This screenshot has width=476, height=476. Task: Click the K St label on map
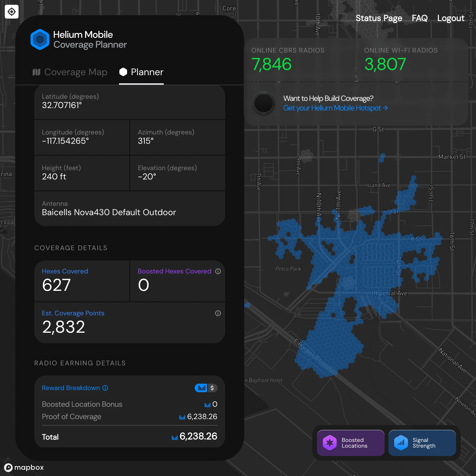(x=416, y=239)
